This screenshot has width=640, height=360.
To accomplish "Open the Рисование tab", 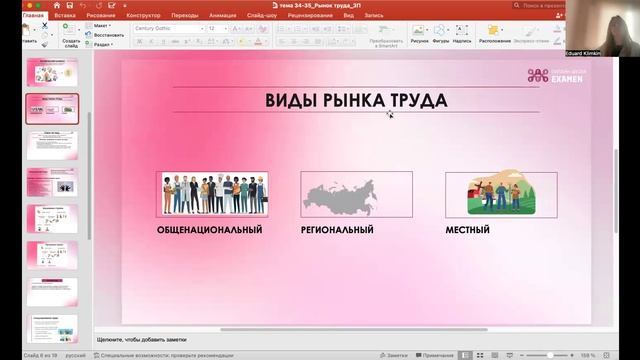I will 101,16.
